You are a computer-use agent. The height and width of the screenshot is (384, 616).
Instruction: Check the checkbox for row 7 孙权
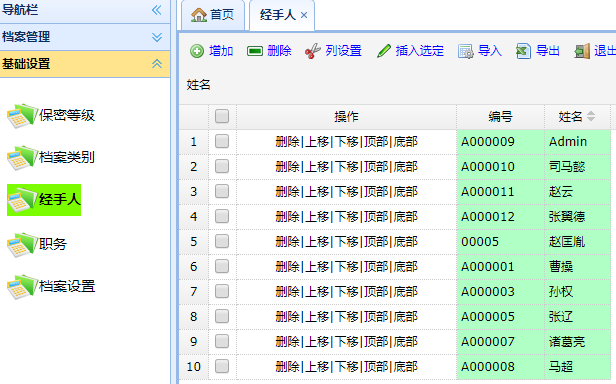click(x=222, y=292)
